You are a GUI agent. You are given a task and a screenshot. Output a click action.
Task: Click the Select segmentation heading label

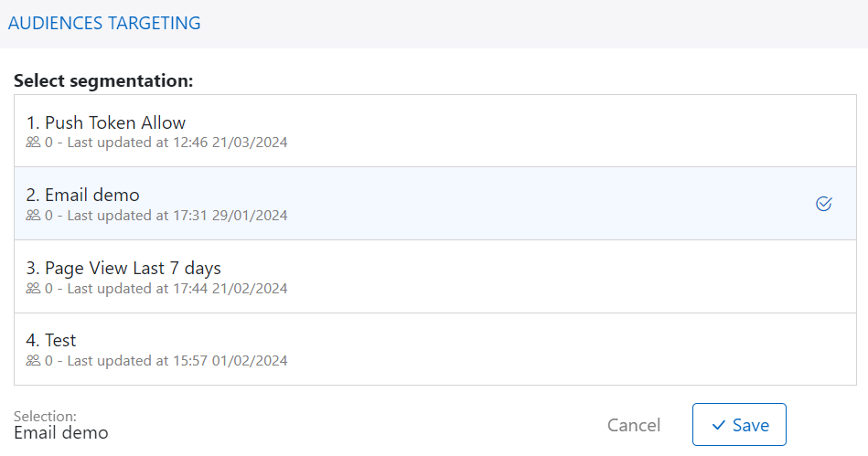pos(103,80)
